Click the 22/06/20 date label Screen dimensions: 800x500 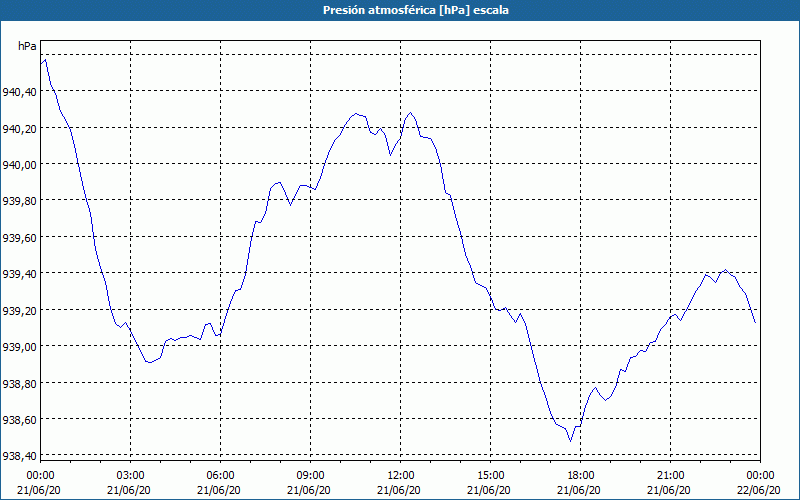pos(759,490)
